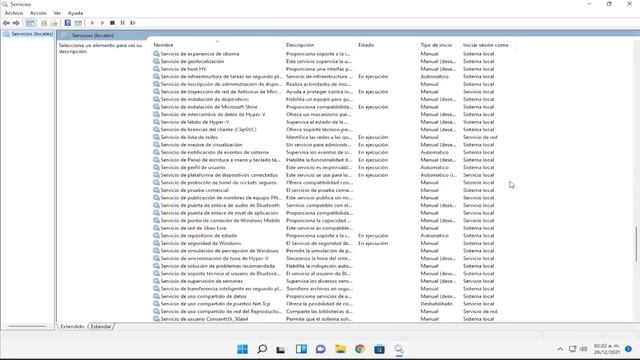Image resolution: width=640 pixels, height=360 pixels.
Task: Select Servicios (locales) in left tree pane
Action: [32, 34]
